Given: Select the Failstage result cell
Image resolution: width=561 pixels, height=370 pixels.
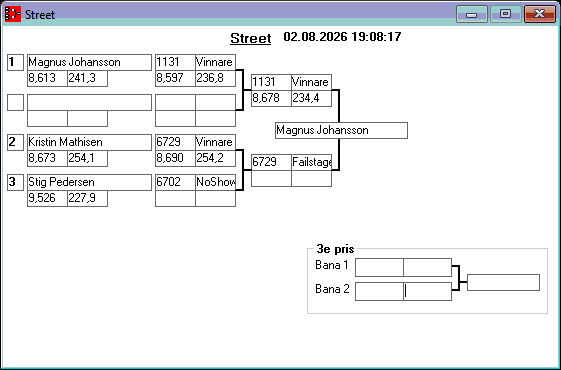Looking at the screenshot, I should 311,162.
